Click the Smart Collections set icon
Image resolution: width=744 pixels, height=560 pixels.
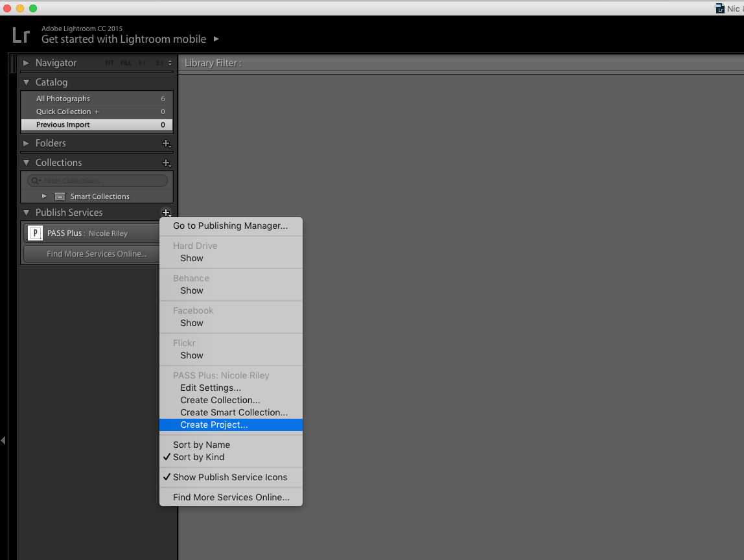(x=60, y=196)
